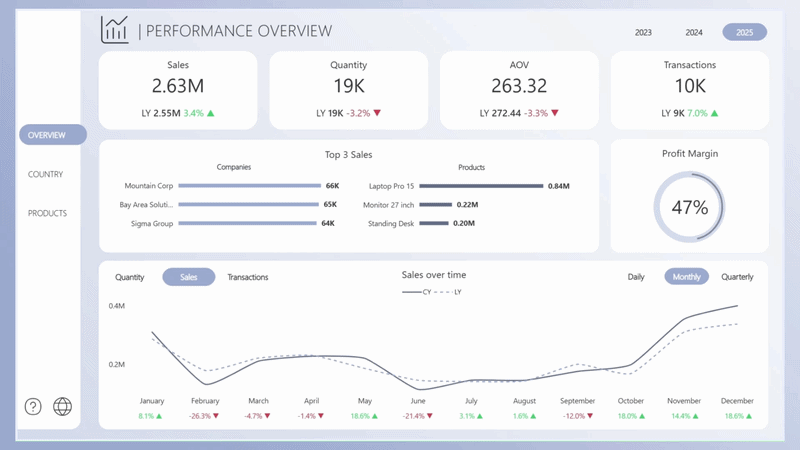This screenshot has height=450, width=800.
Task: Select the 2025 year filter
Action: [x=744, y=32]
